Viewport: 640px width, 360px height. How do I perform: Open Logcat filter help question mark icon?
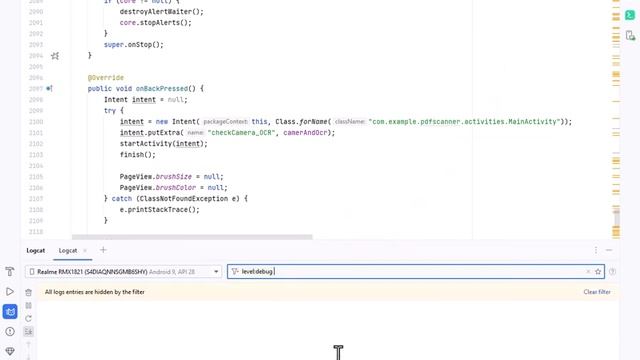tap(612, 271)
